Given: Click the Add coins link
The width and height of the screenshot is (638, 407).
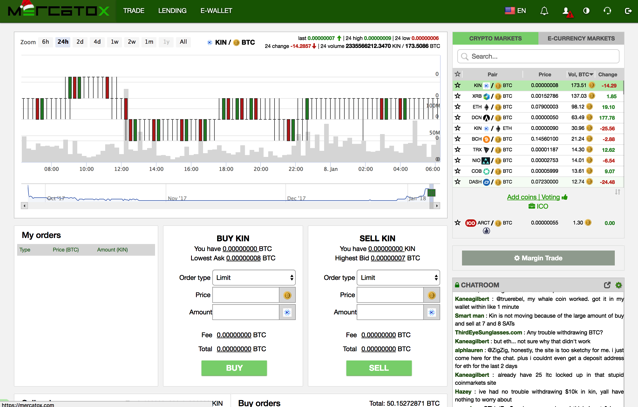Looking at the screenshot, I should click(x=522, y=197).
